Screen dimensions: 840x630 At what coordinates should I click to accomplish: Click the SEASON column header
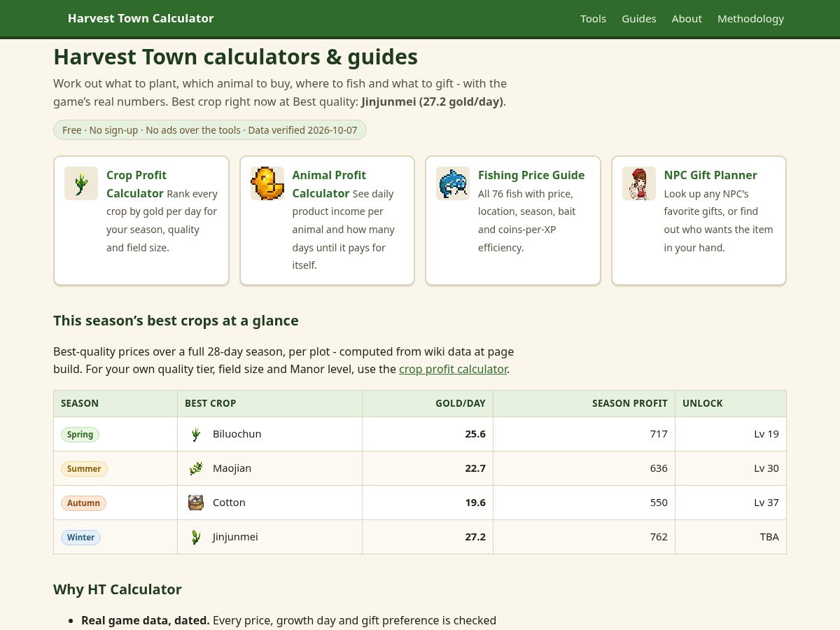coord(115,403)
